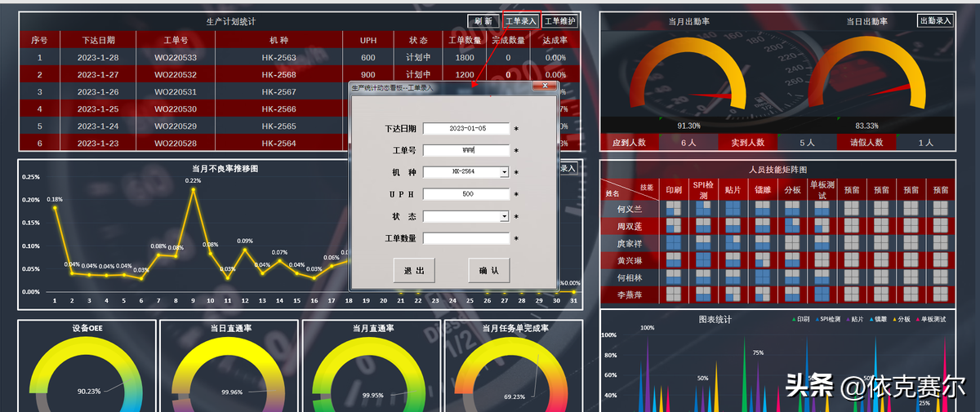Click the name 庹家祥 in skill matrix
This screenshot has height=412, width=980.
629,243
